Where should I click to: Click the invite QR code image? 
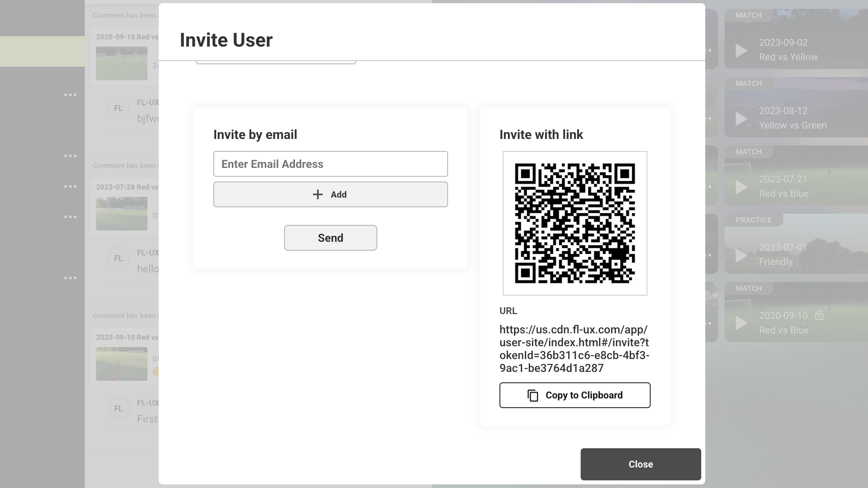coord(575,223)
